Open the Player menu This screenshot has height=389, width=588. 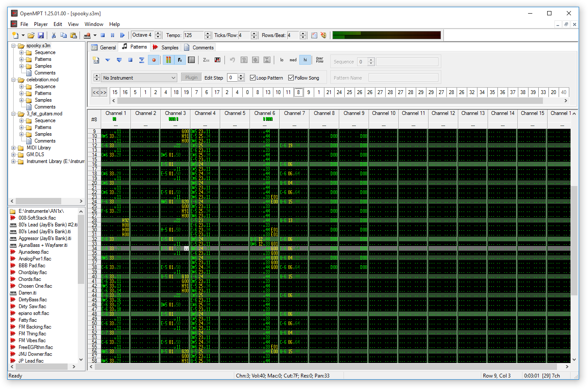[41, 24]
